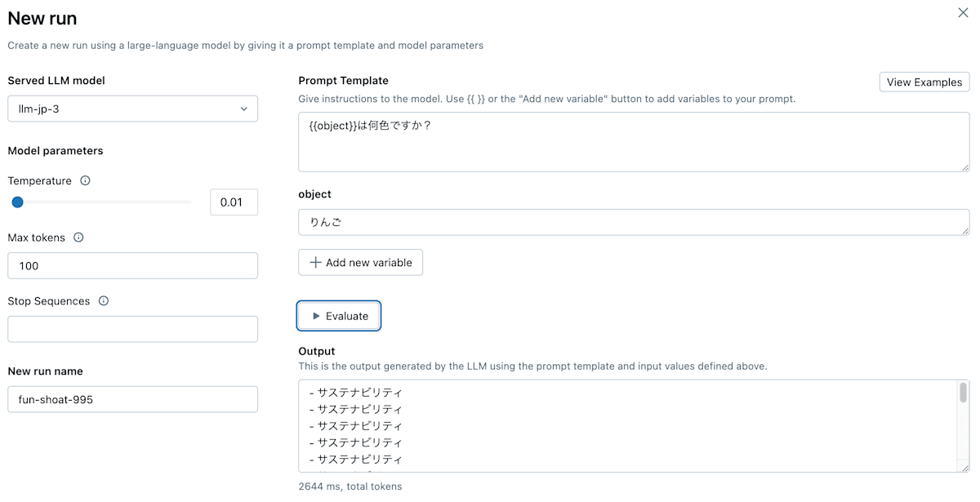The image size is (980, 502).
Task: Click Add new variable button
Action: [360, 262]
